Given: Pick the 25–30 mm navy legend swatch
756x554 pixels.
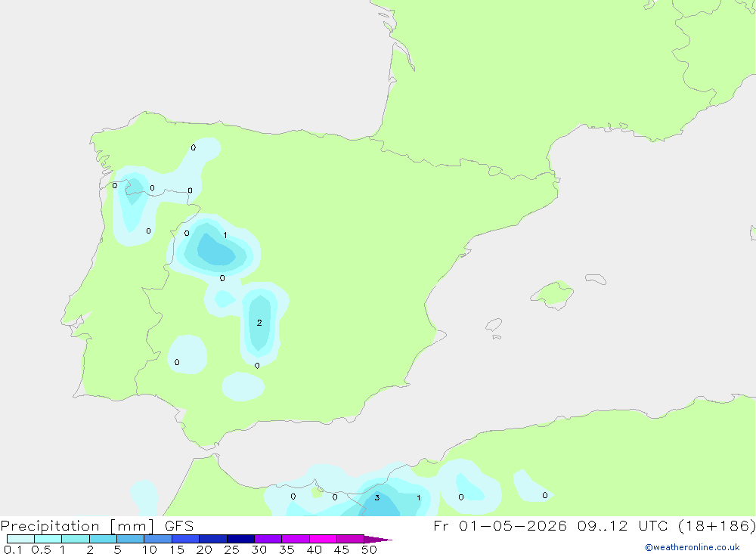Looking at the screenshot, I should tap(240, 539).
